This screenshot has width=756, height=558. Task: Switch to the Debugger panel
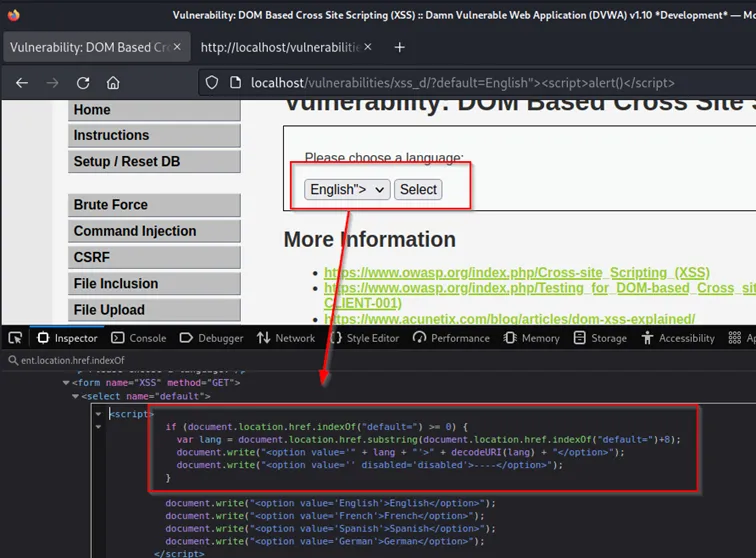(x=214, y=338)
